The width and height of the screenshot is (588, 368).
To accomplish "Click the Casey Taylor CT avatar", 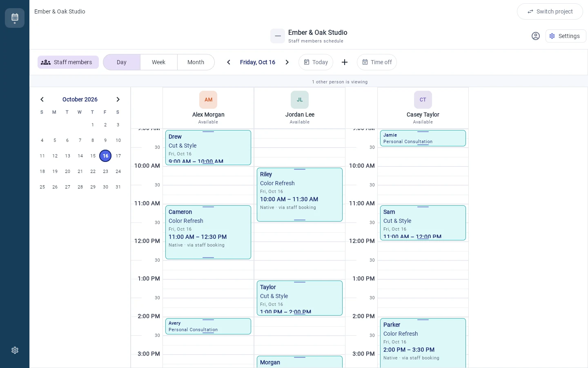I will 423,100.
